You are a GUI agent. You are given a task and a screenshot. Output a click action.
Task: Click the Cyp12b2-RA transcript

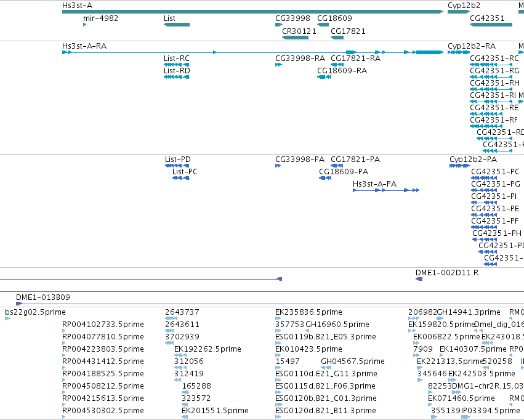[459, 52]
